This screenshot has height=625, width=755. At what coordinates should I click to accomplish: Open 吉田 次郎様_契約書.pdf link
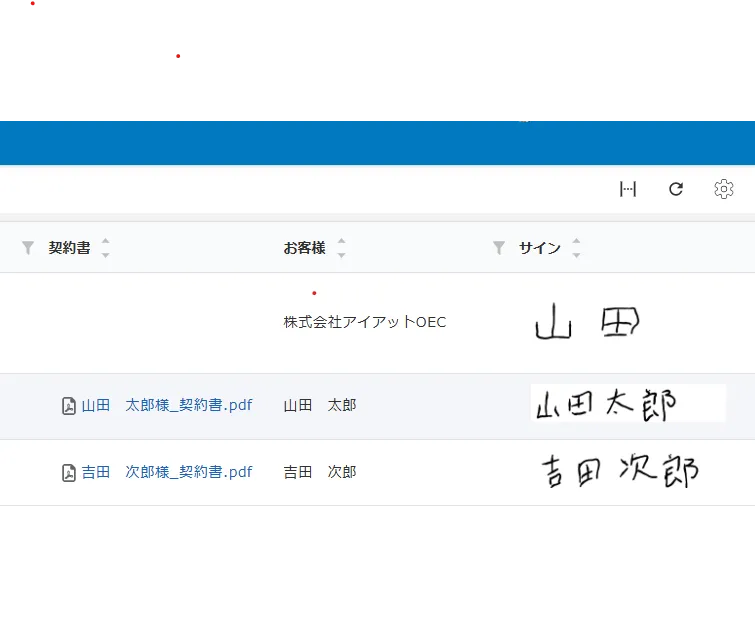[167, 472]
